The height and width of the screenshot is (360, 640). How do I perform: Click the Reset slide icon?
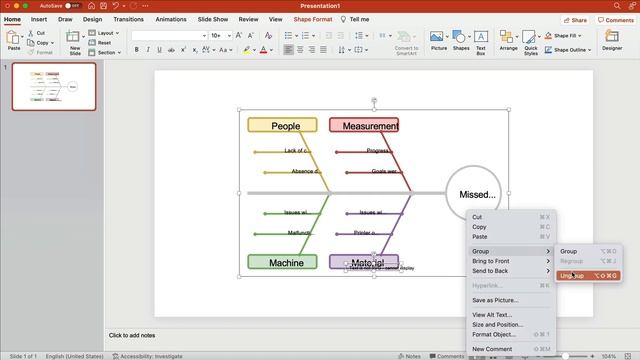(x=92, y=42)
